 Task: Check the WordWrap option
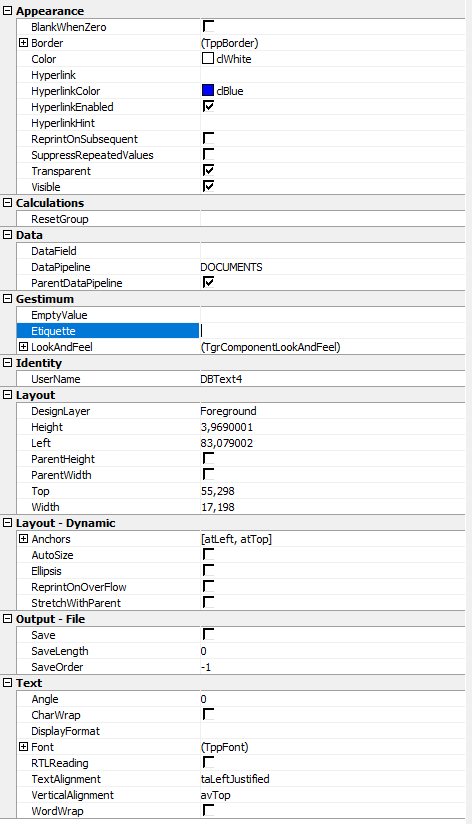click(x=208, y=810)
